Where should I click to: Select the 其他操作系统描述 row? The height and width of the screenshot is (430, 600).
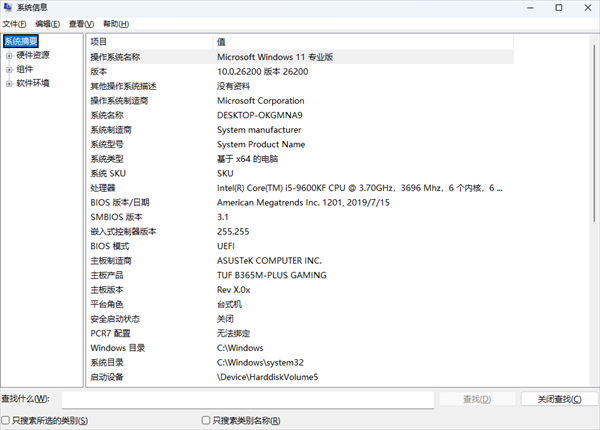(x=301, y=86)
